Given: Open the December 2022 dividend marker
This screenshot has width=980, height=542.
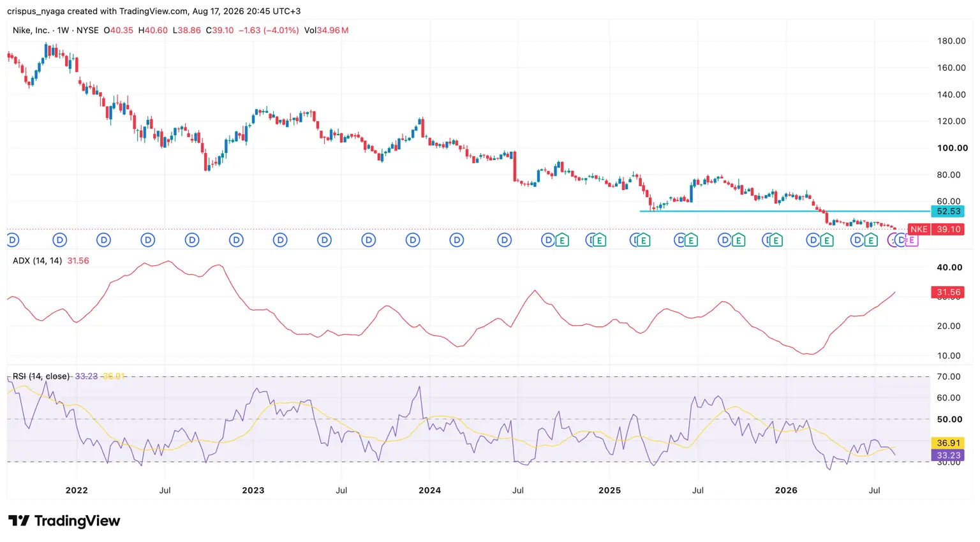Looking at the screenshot, I should (236, 240).
